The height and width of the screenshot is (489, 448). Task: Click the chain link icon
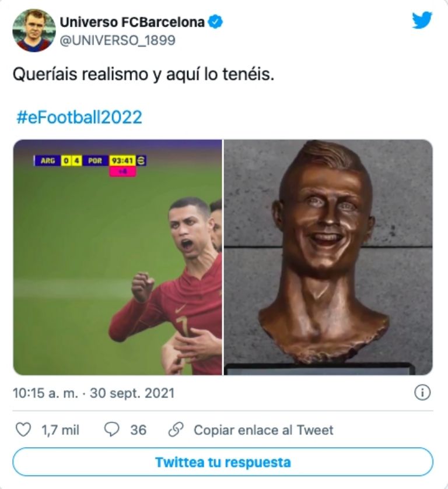[175, 430]
